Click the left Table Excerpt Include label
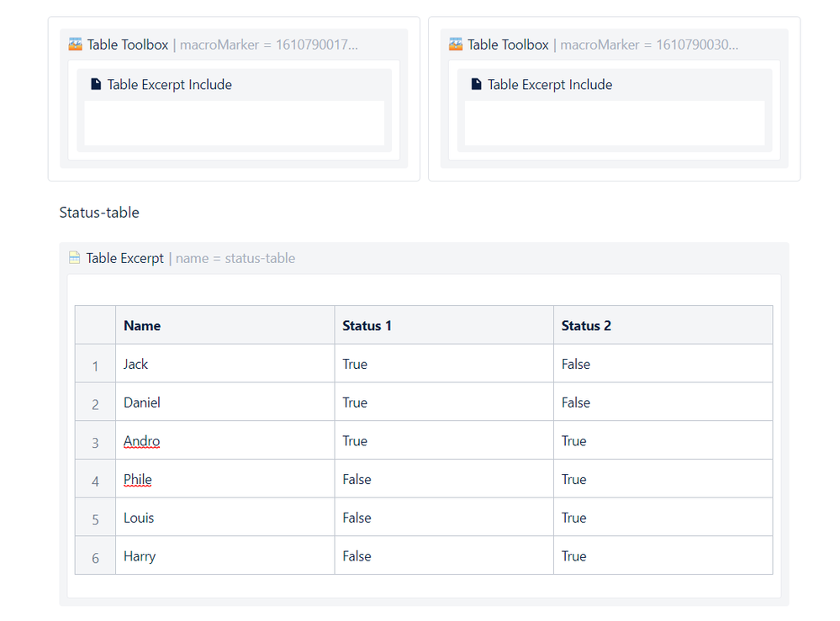This screenshot has width=840, height=621. tap(169, 85)
